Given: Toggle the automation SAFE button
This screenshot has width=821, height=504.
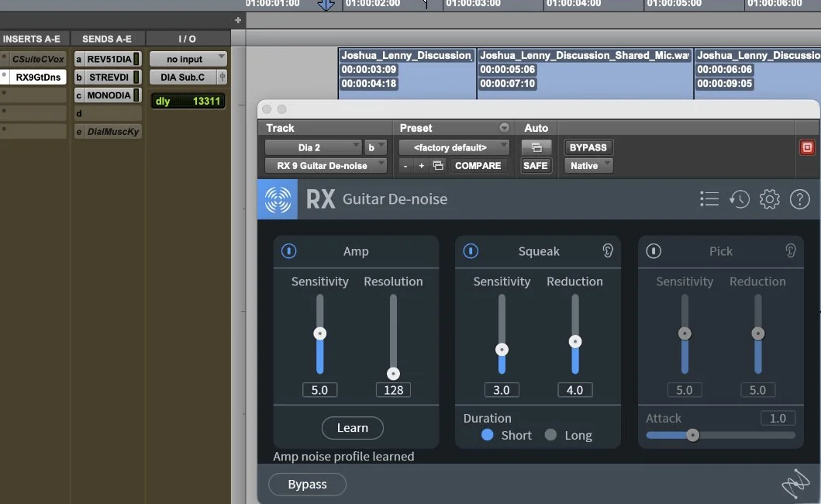Looking at the screenshot, I should click(535, 166).
